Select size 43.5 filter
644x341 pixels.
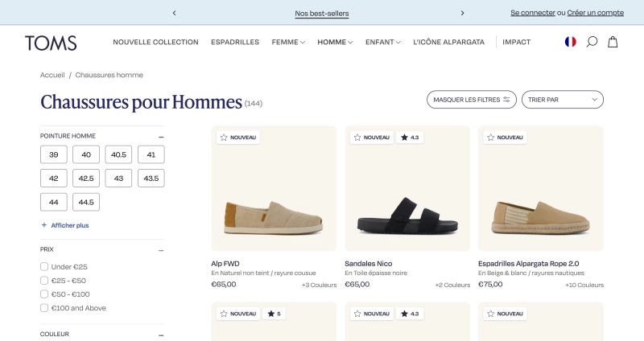[151, 178]
